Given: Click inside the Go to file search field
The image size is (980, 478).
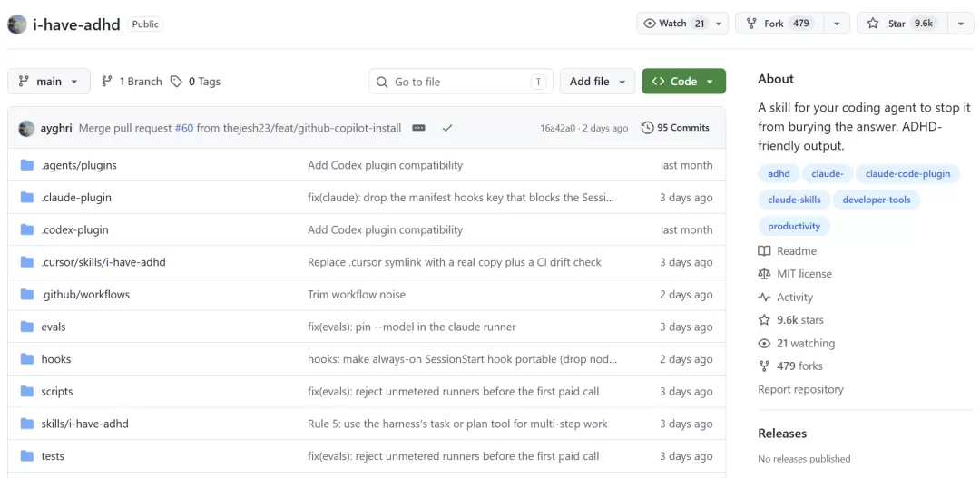Looking at the screenshot, I should click(461, 82).
